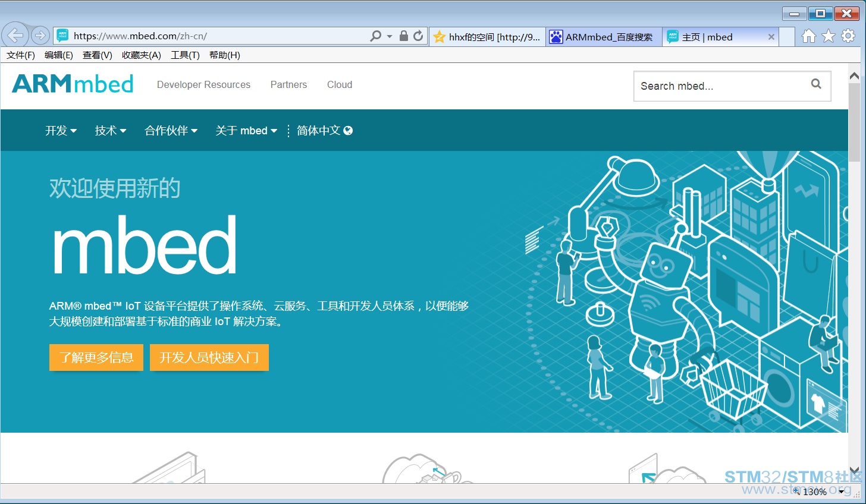Image resolution: width=866 pixels, height=504 pixels.
Task: Open the Cloud link
Action: tap(340, 84)
